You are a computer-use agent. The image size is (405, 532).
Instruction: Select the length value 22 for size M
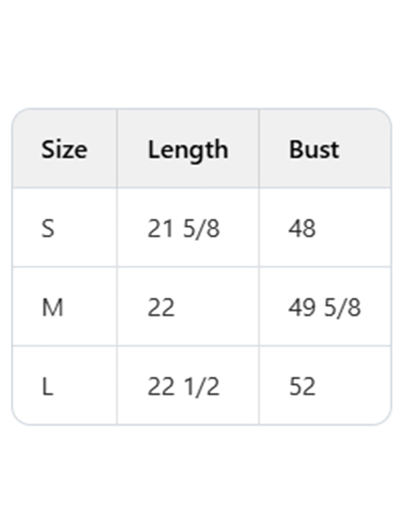[161, 308]
